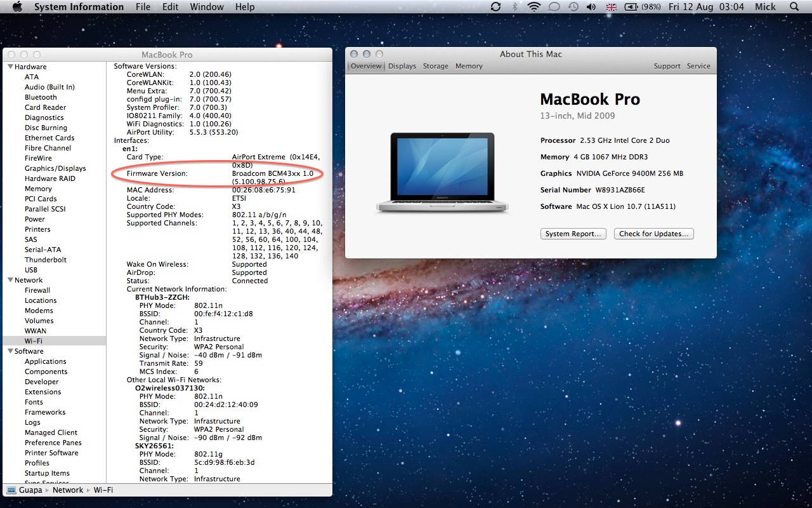Select Diagnostics in the sidebar

pos(44,117)
